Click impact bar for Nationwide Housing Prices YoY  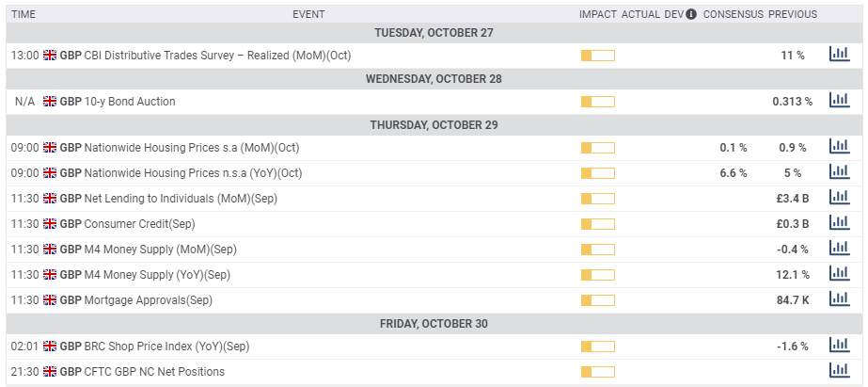598,173
